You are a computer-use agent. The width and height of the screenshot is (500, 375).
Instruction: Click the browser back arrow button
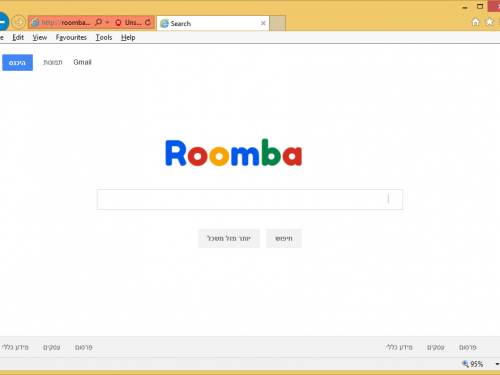3,22
